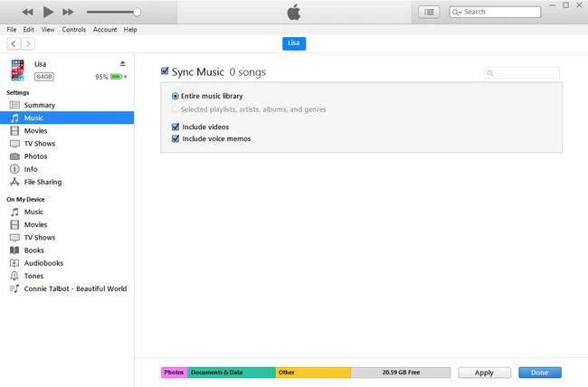
Task: Click the 20.59 GB Free segment
Action: click(401, 373)
